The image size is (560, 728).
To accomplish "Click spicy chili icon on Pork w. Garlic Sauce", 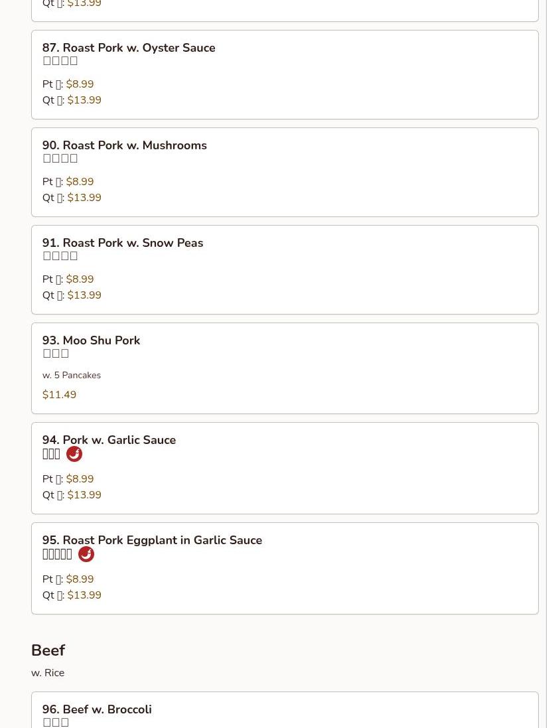I will pyautogui.click(x=74, y=455).
